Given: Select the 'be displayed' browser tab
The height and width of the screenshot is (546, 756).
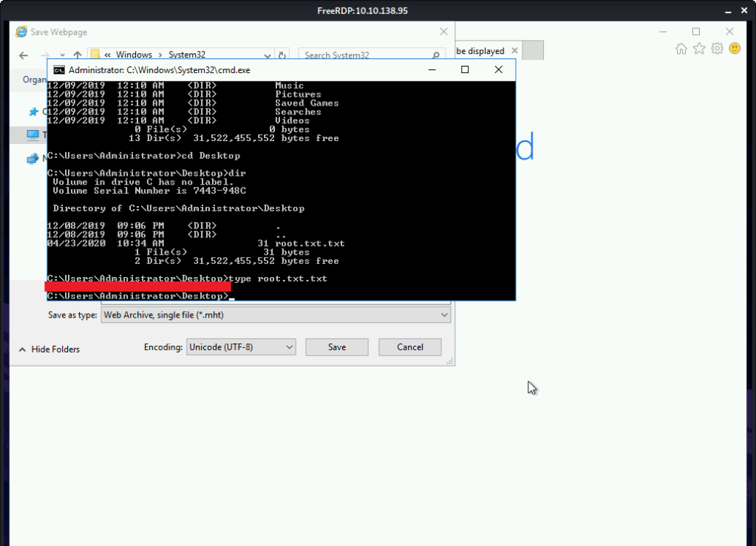Looking at the screenshot, I should coord(480,51).
